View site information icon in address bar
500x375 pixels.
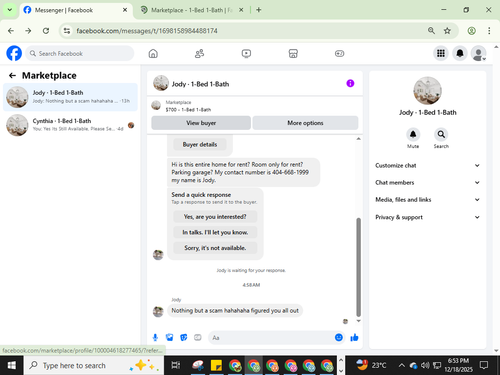tap(67, 31)
